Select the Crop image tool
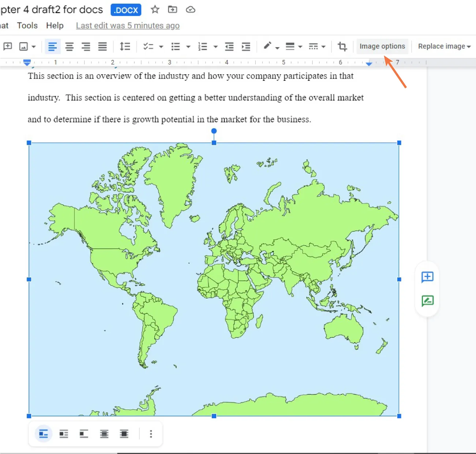The width and height of the screenshot is (476, 454). click(x=342, y=46)
